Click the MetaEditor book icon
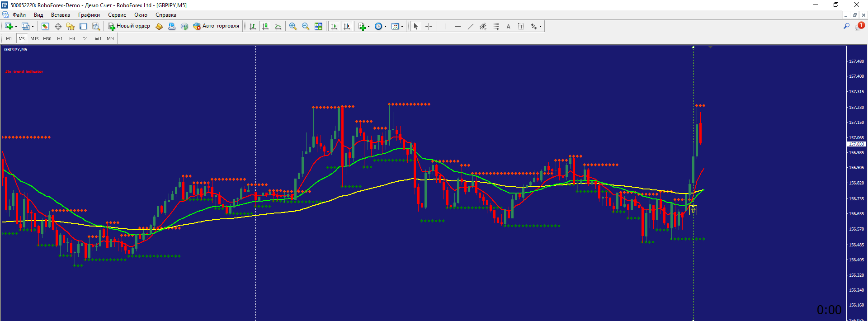 [x=159, y=26]
